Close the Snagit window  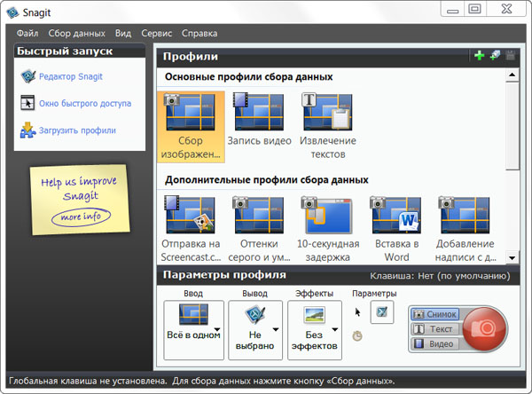point(506,9)
